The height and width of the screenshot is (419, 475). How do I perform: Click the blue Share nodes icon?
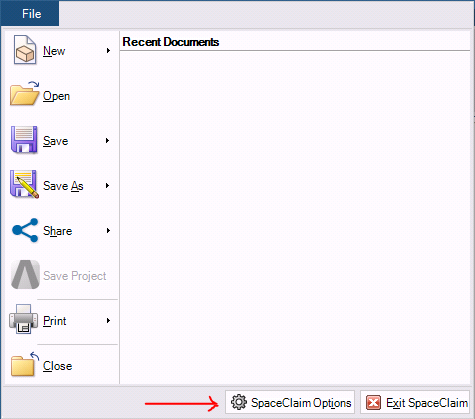25,230
